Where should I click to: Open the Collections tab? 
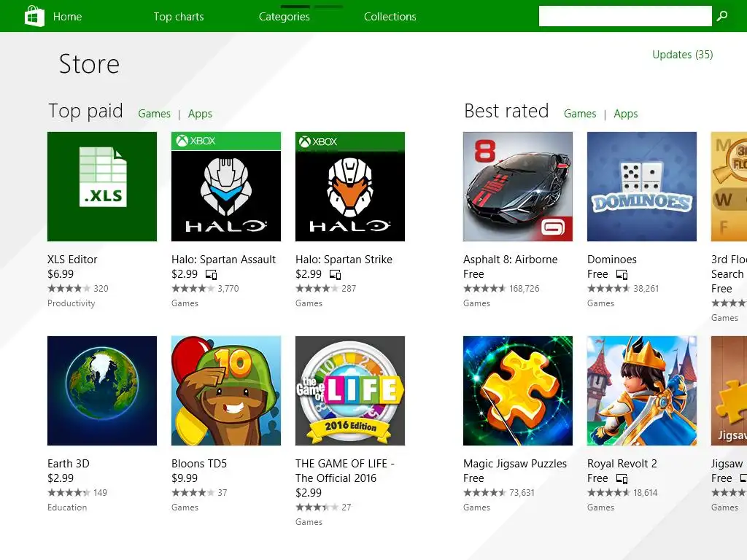[x=390, y=17]
